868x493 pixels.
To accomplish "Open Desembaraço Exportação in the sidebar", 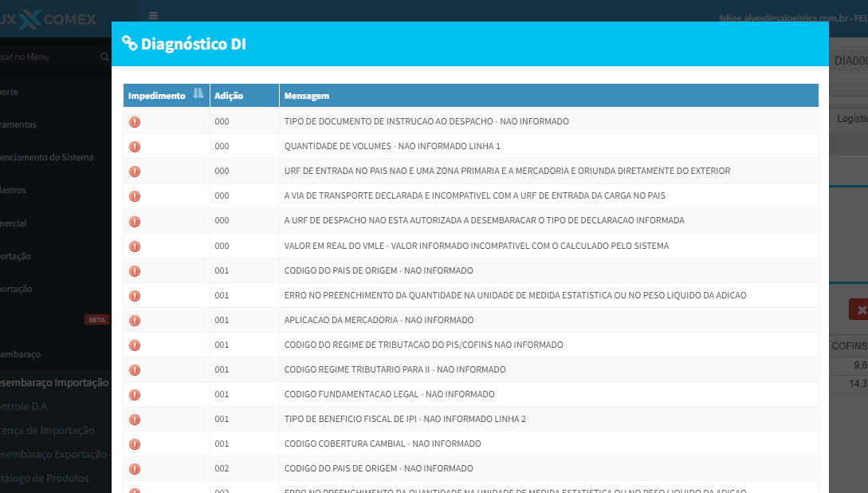I will point(53,454).
